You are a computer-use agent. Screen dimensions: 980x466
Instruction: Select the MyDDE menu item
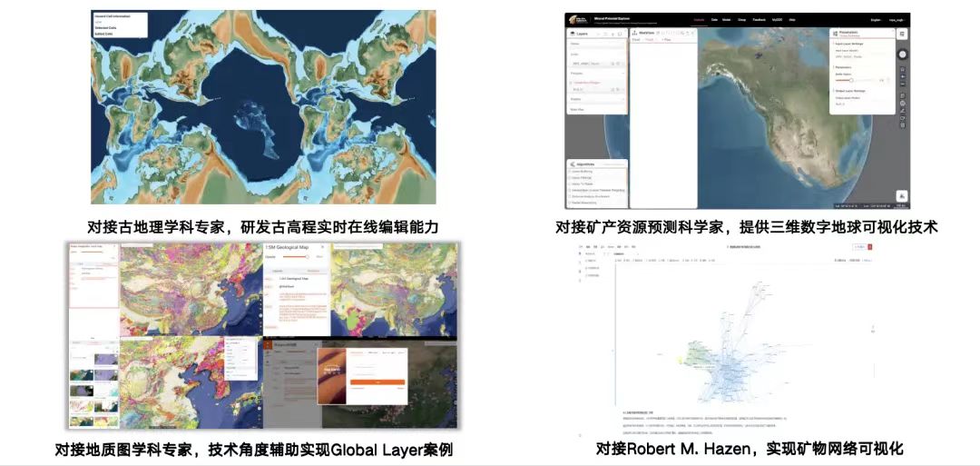pos(777,18)
